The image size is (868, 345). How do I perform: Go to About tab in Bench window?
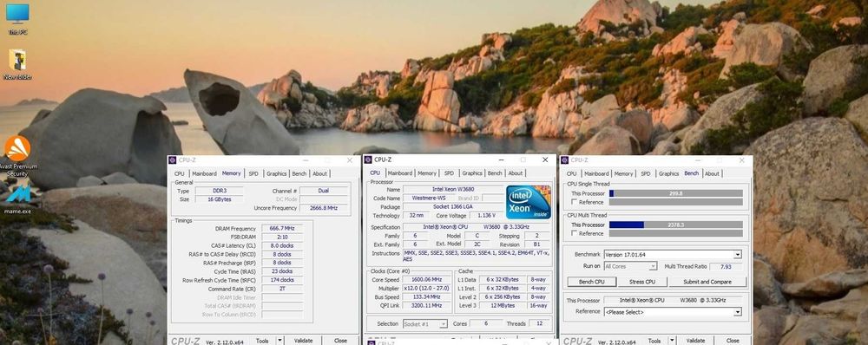pyautogui.click(x=712, y=173)
